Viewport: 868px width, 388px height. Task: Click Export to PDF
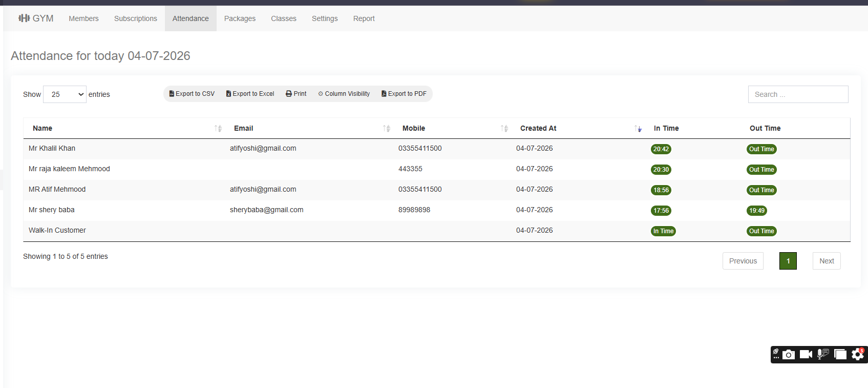[404, 94]
